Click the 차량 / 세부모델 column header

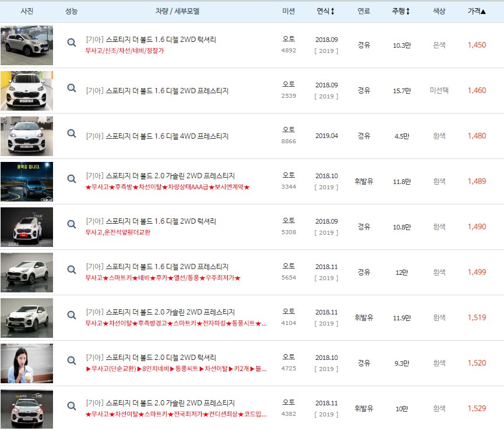coord(178,11)
